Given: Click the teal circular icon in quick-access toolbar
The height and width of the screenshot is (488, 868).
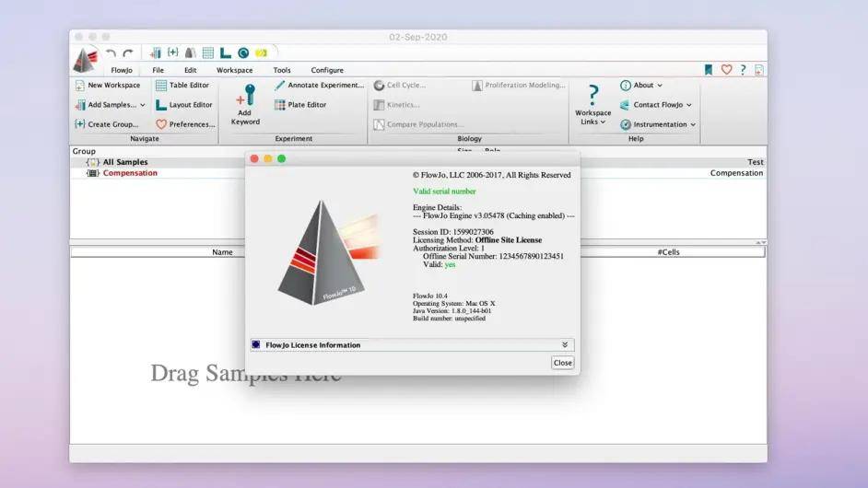Looking at the screenshot, I should (243, 52).
